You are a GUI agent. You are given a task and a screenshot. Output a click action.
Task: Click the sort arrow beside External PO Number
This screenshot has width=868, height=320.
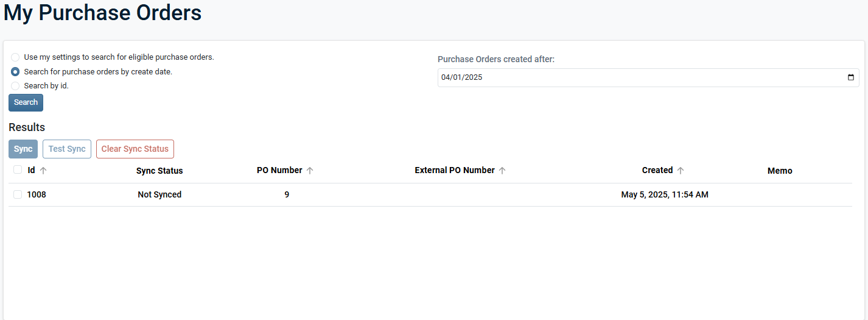(502, 171)
